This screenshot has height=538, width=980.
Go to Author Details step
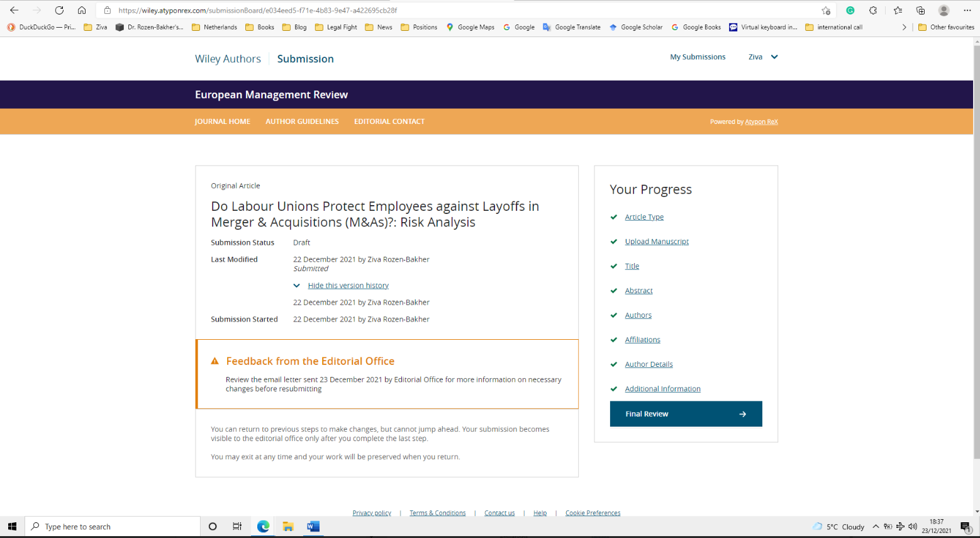[x=649, y=364]
